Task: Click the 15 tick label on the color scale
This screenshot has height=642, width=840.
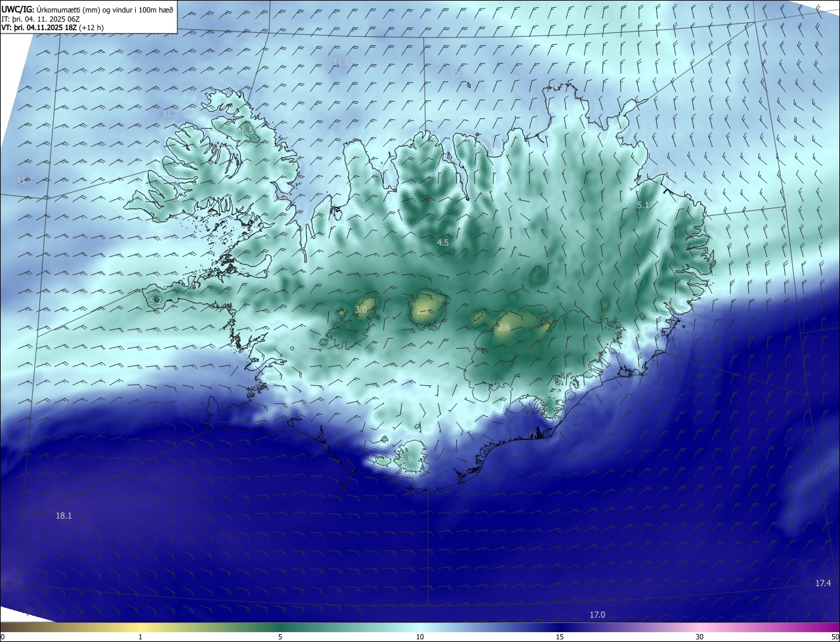Action: pyautogui.click(x=560, y=637)
